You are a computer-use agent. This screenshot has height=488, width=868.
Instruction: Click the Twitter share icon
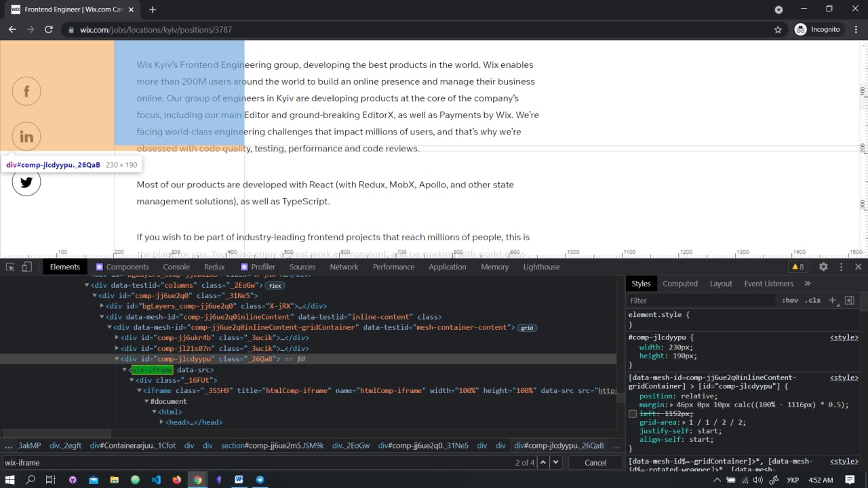point(26,182)
